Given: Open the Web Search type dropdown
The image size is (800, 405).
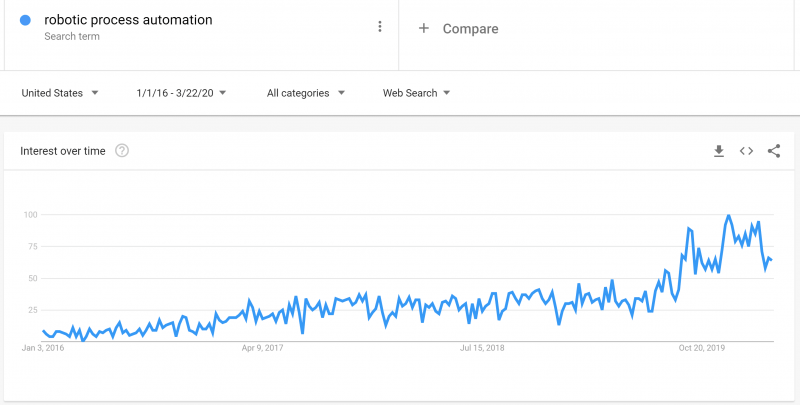Looking at the screenshot, I should pyautogui.click(x=416, y=93).
